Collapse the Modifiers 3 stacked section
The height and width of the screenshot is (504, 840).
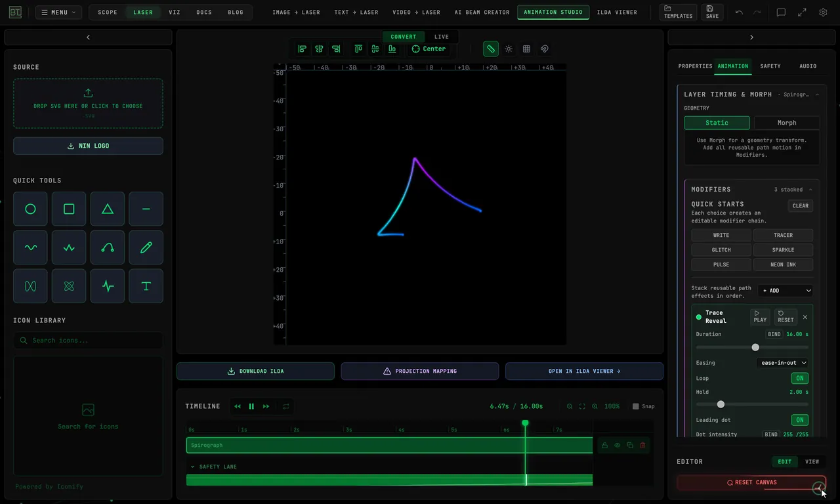[810, 190]
